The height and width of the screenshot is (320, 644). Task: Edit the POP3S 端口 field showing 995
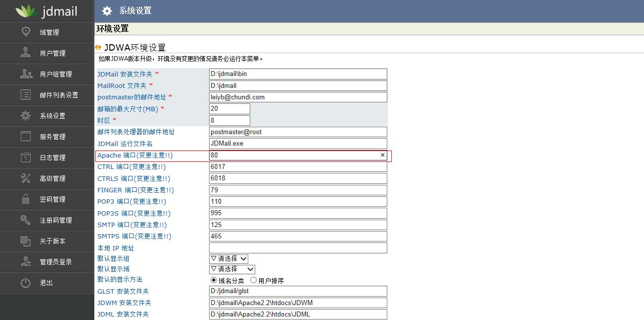click(x=298, y=213)
